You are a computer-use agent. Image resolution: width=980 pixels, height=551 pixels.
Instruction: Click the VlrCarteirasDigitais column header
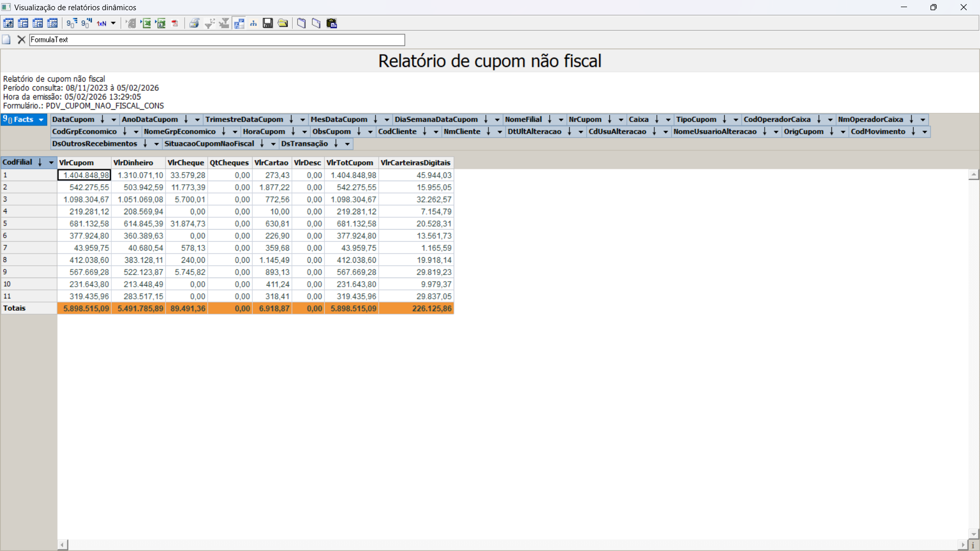[x=415, y=163]
